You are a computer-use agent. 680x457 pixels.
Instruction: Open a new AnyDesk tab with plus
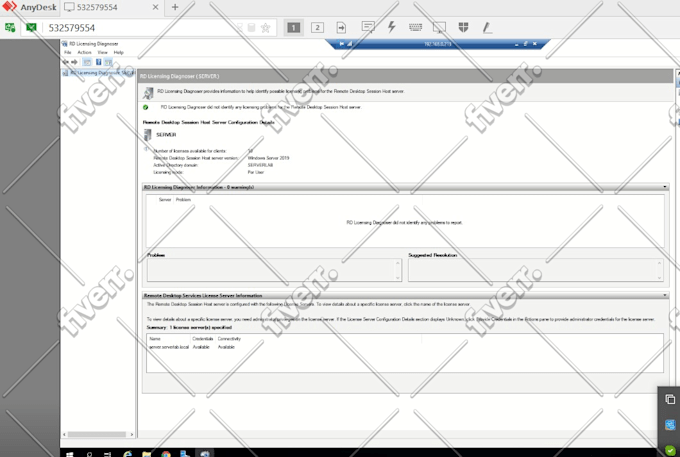(x=175, y=7)
